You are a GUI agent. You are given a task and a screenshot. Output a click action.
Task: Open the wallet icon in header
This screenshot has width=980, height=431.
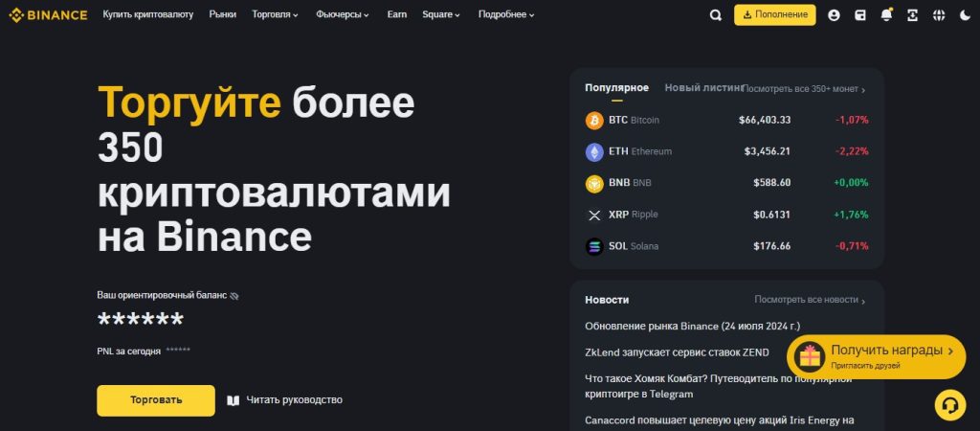click(860, 15)
